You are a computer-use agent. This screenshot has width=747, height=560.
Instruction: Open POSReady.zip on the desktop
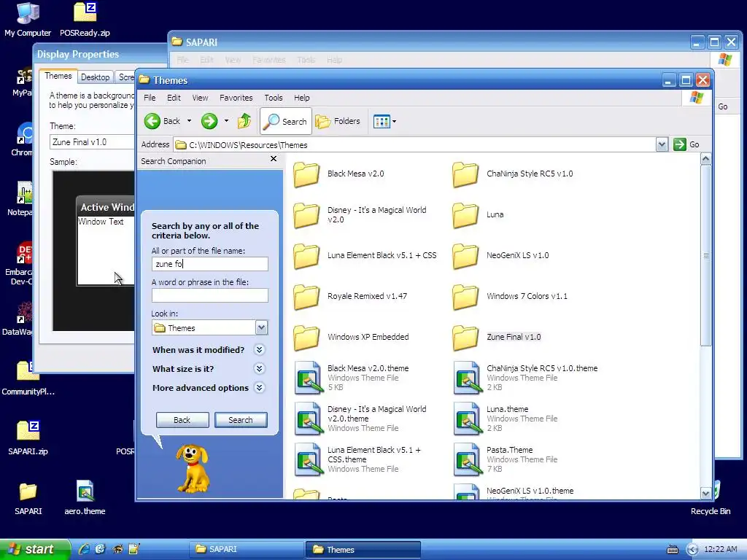[x=85, y=20]
